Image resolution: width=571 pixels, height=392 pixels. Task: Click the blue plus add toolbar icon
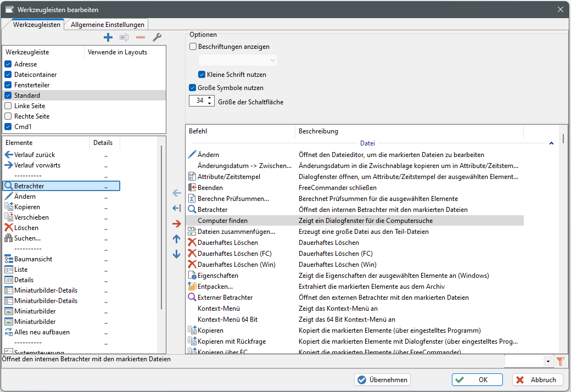click(108, 37)
